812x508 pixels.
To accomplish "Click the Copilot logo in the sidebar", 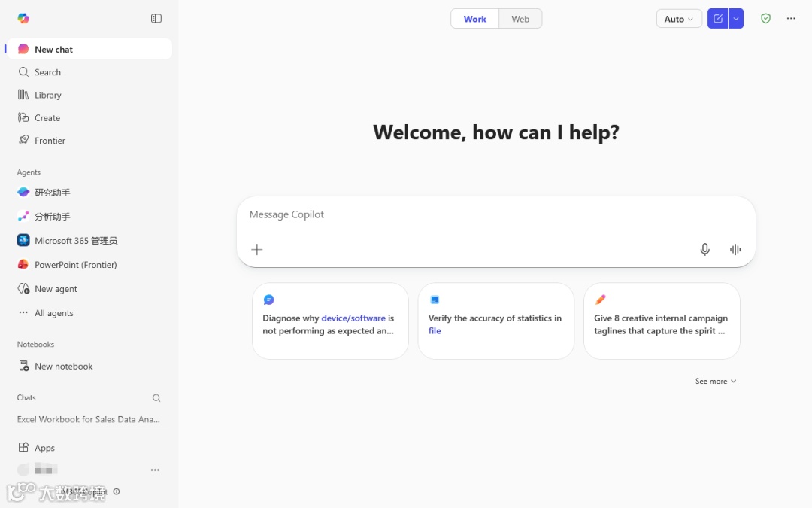I will click(x=23, y=18).
